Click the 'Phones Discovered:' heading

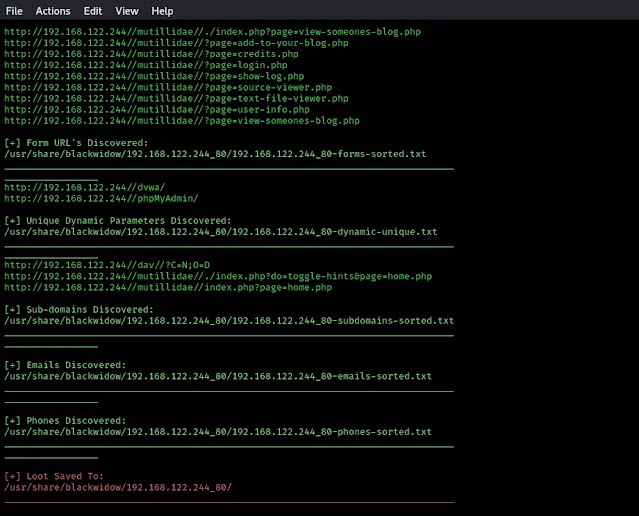[x=65, y=420]
